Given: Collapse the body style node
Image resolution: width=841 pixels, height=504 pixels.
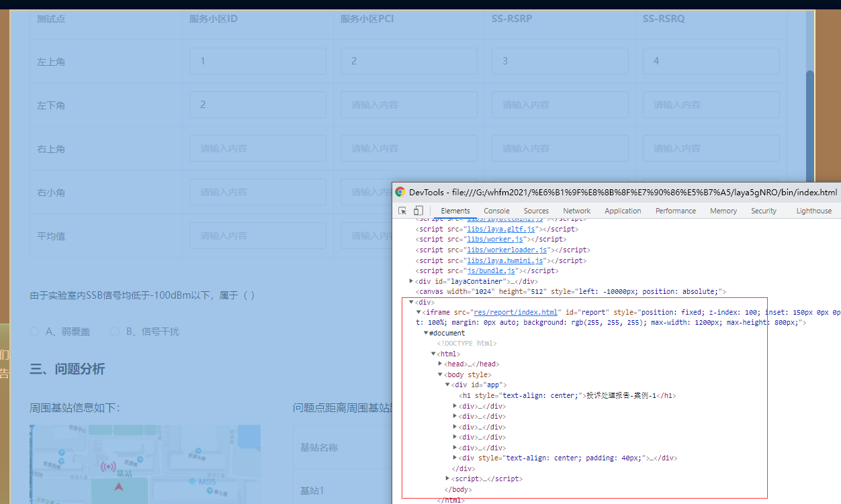Looking at the screenshot, I should coord(441,374).
